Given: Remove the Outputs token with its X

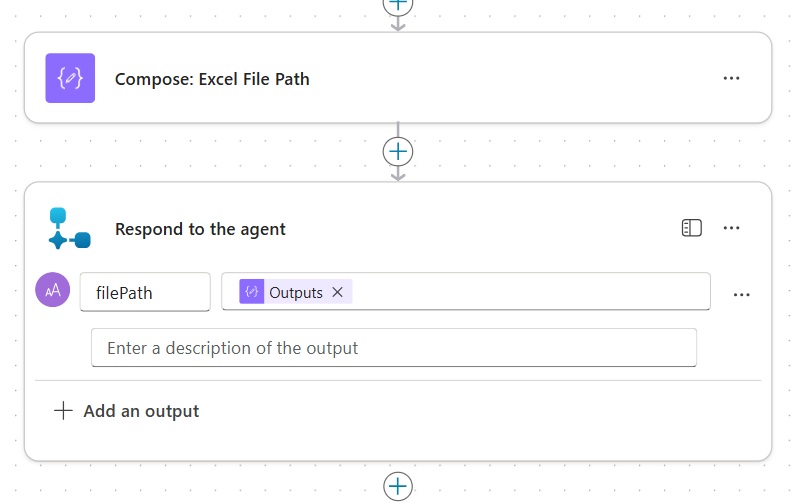Looking at the screenshot, I should (337, 292).
